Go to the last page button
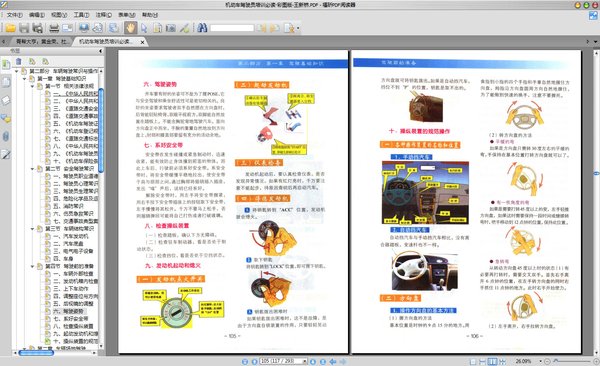 coord(323,361)
